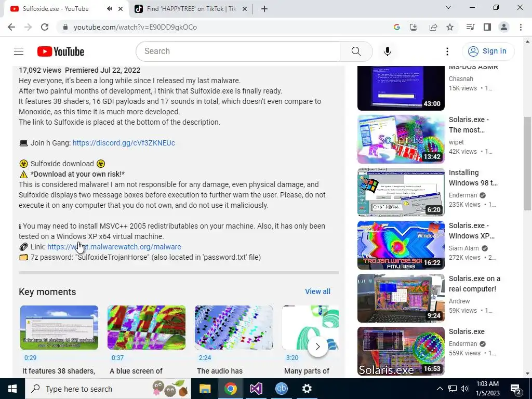The width and height of the screenshot is (532, 399).
Task: Open the 0:29 key moment thumbnail
Action: click(59, 327)
